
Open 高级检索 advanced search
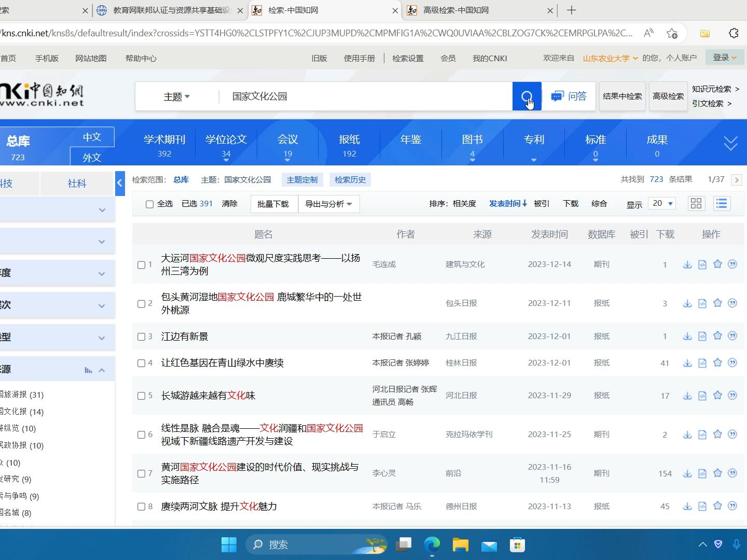[x=668, y=96]
